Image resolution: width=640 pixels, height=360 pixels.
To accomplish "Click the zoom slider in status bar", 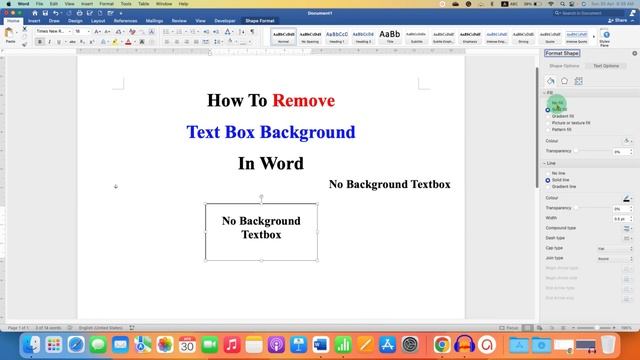I will point(593,328).
